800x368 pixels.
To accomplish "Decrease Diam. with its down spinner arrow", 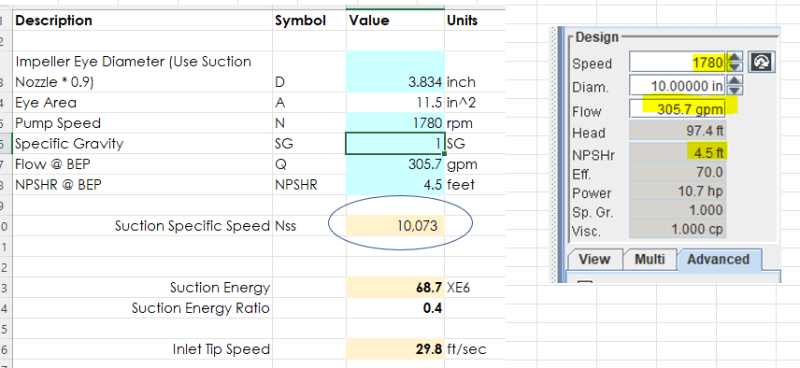I will pos(735,90).
